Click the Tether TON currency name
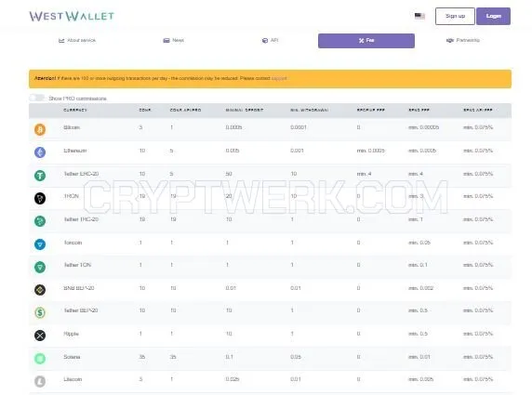Viewport: 532px width, 395px height. click(77, 265)
